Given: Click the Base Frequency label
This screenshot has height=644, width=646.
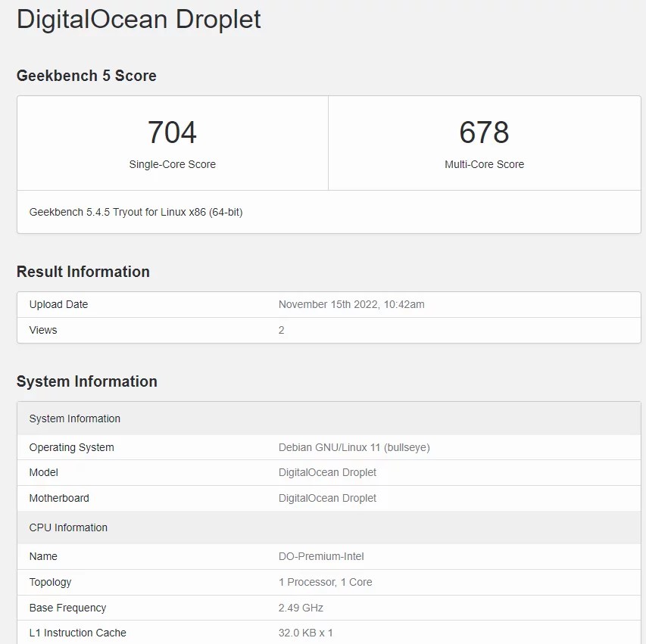Looking at the screenshot, I should [x=67, y=608].
